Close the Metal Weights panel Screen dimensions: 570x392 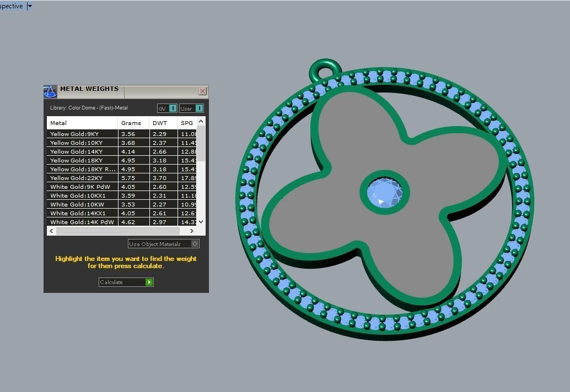[x=203, y=91]
